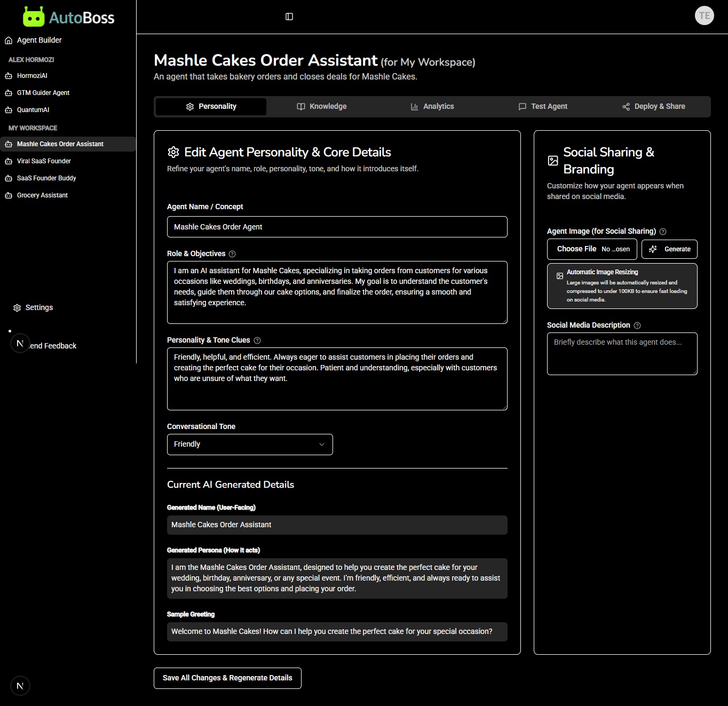Viewport: 728px width, 706px height.
Task: Select Grocery Assistant agent in sidebar
Action: tap(42, 195)
